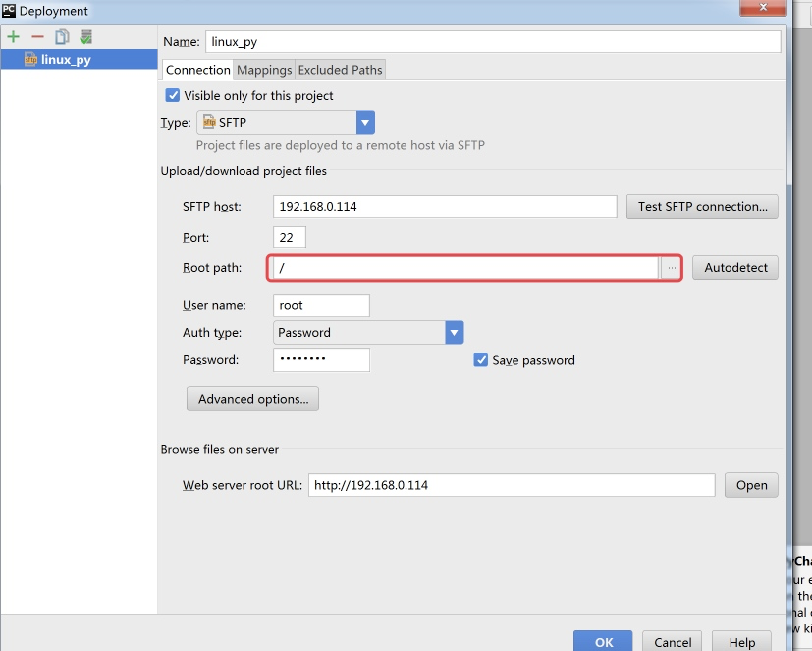Click the 'Project files are deployed' description text
This screenshot has width=812, height=651.
pyautogui.click(x=341, y=145)
